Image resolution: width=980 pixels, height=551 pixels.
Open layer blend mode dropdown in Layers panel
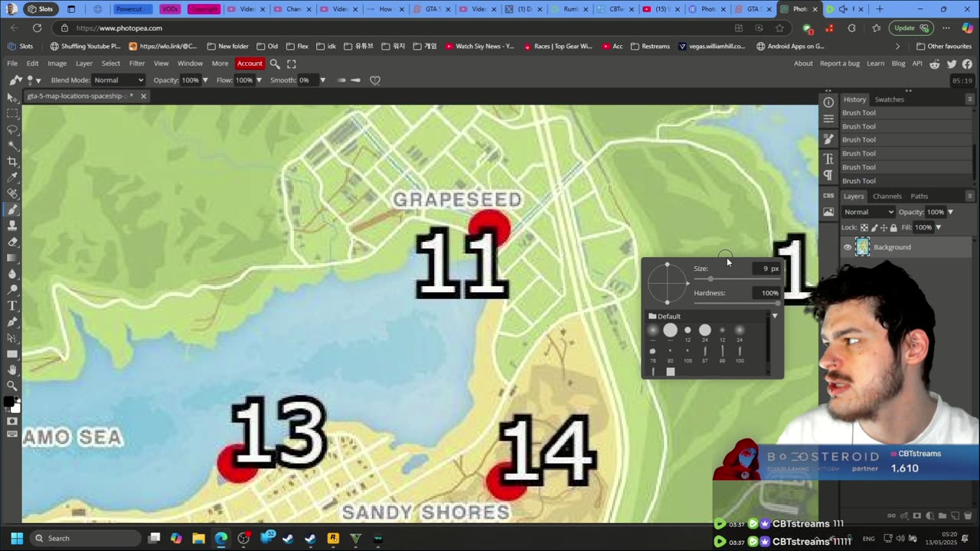[x=867, y=212]
